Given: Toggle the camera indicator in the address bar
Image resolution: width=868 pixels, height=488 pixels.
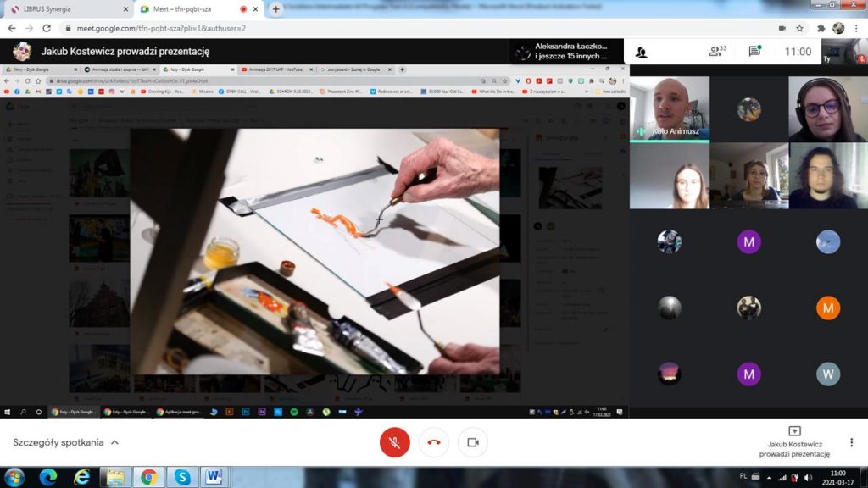Looking at the screenshot, I should coord(782,28).
